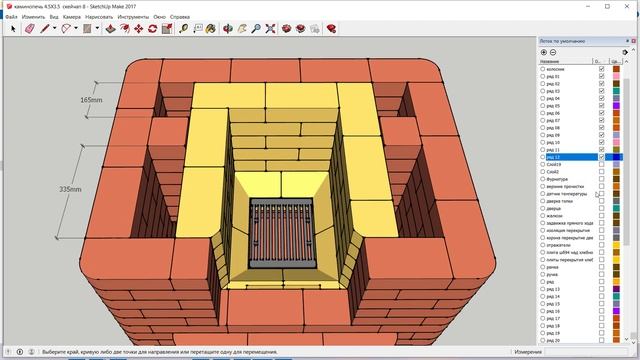Image resolution: width=640 pixels, height=360 pixels.
Task: Open Line tool dropdown arrow
Action: pyautogui.click(x=54, y=29)
